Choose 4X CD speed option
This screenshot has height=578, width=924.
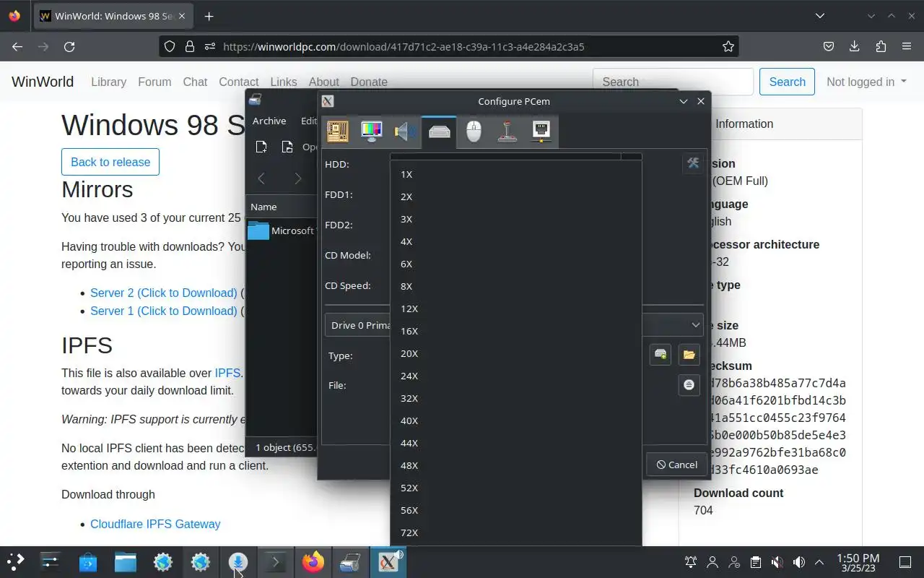point(515,241)
